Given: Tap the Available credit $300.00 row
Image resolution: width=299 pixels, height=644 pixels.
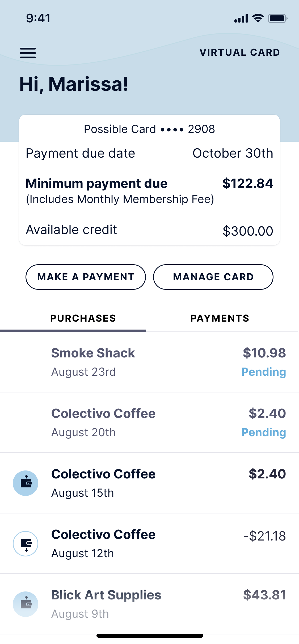Looking at the screenshot, I should click(x=149, y=230).
